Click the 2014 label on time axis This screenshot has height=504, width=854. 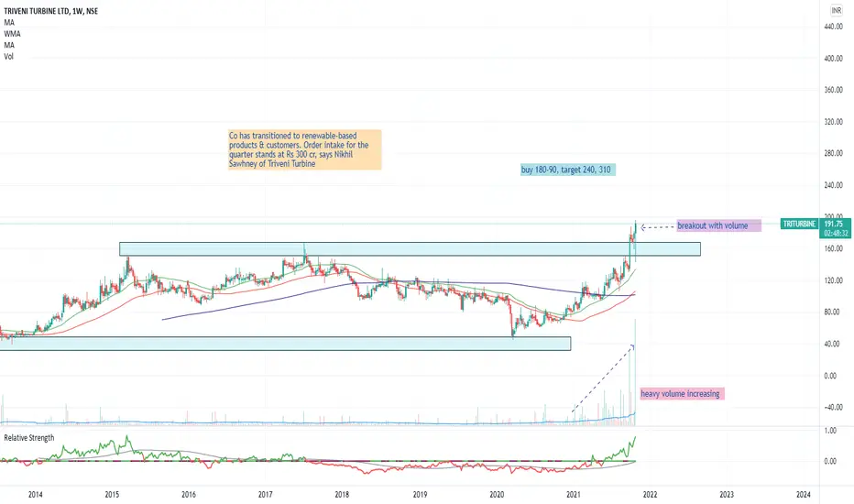(x=36, y=495)
